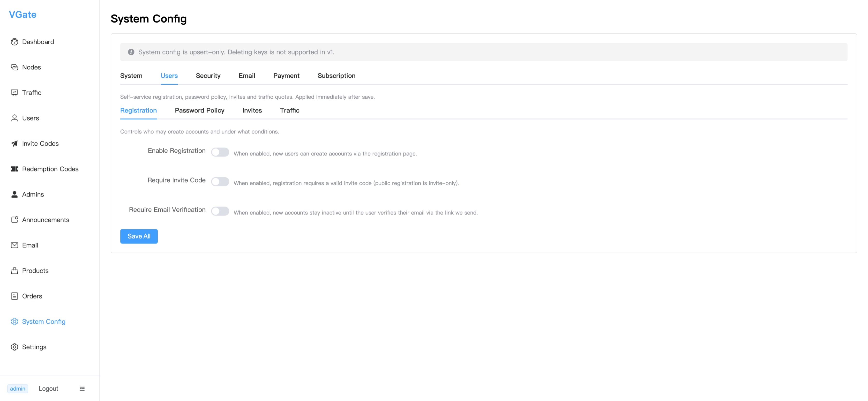Image resolution: width=868 pixels, height=401 pixels.
Task: Click the Nodes link icon
Action: [x=15, y=67]
